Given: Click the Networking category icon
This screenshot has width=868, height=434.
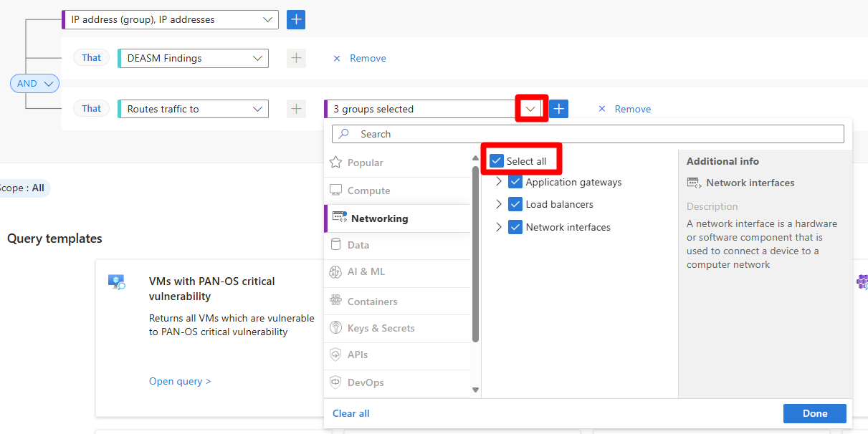Looking at the screenshot, I should (340, 218).
